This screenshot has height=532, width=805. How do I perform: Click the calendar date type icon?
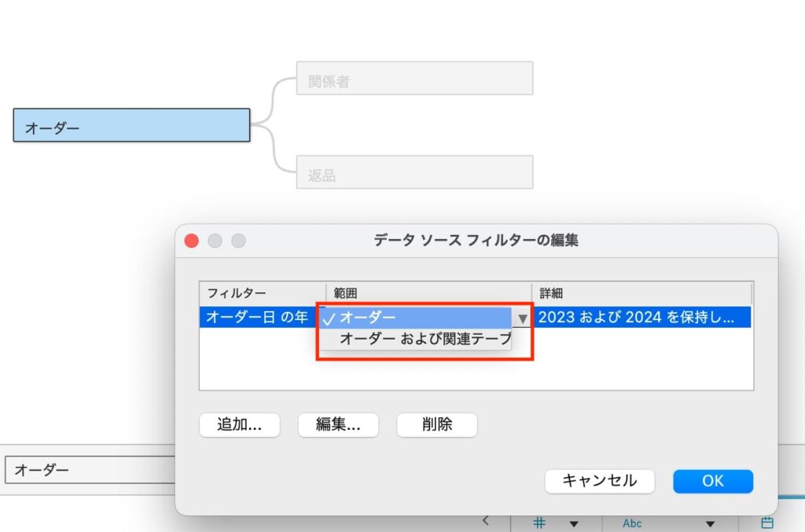pyautogui.click(x=767, y=523)
